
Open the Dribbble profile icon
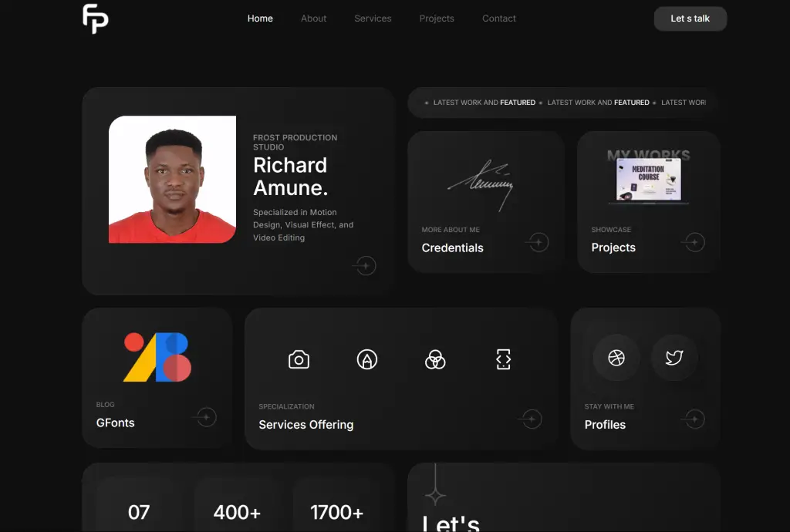pos(616,358)
